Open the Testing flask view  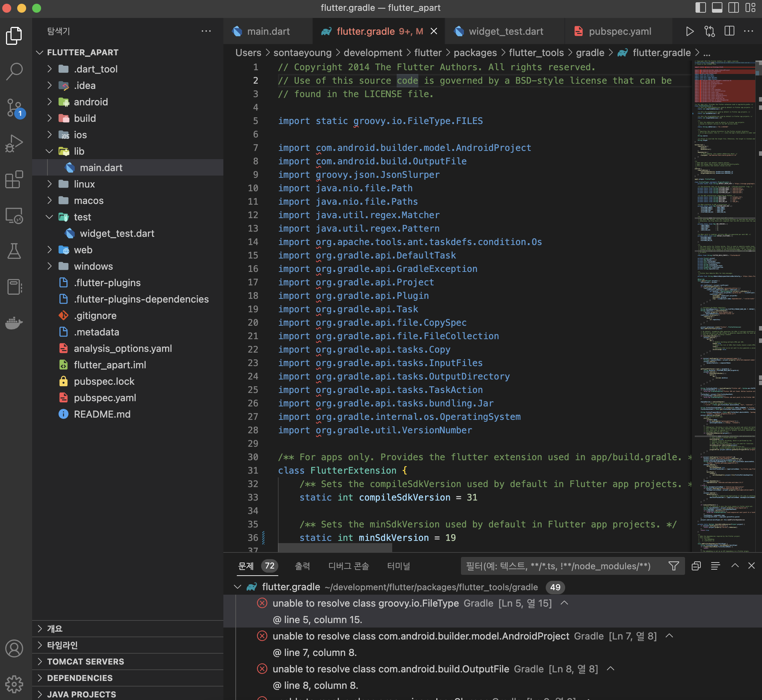pyautogui.click(x=15, y=251)
